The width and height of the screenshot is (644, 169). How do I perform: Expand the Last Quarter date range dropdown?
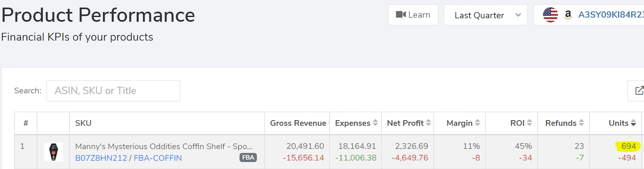pos(485,15)
